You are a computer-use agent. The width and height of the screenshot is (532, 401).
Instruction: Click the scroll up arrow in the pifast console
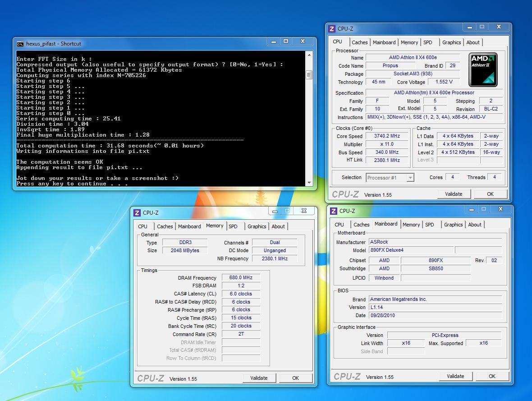click(309, 55)
